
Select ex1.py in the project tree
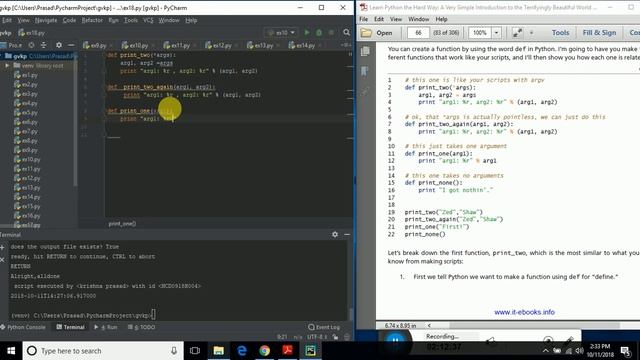pos(26,75)
